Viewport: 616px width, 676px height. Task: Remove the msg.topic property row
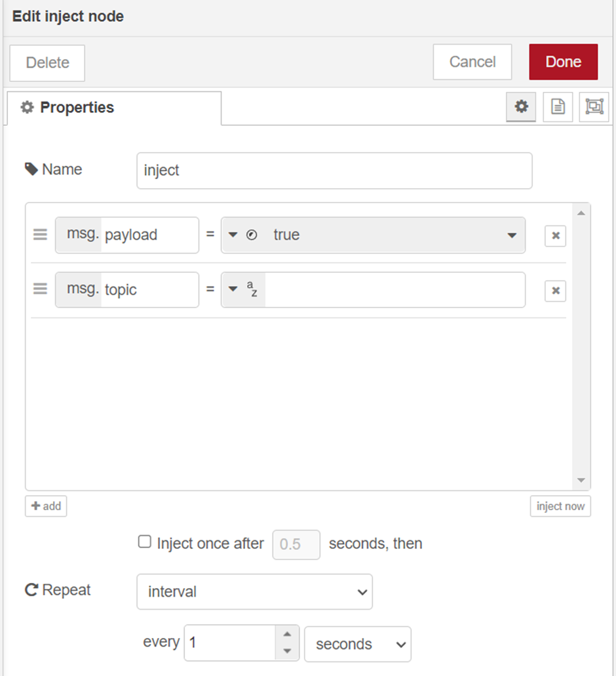tap(555, 290)
